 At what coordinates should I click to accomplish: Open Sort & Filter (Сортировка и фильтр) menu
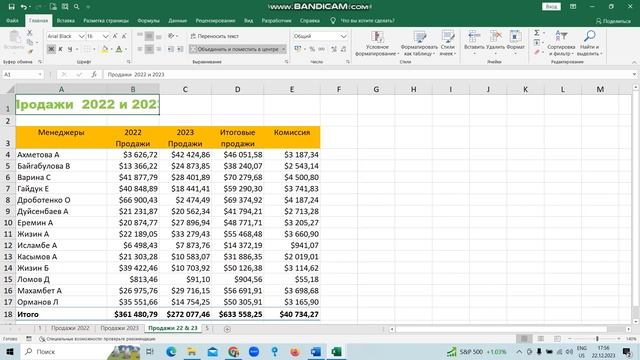coord(561,43)
